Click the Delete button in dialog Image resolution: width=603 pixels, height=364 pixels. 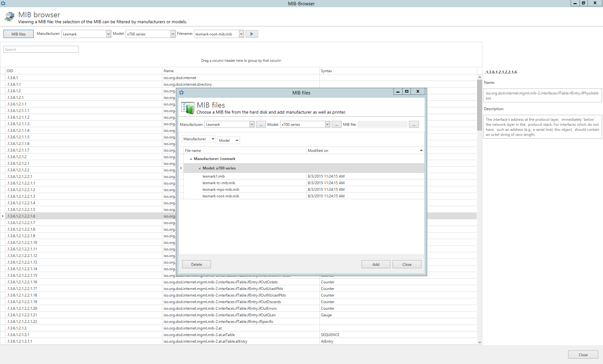(x=196, y=265)
